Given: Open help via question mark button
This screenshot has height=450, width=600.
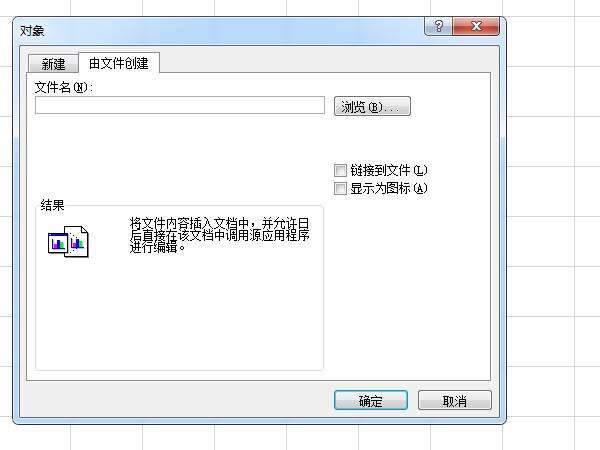Looking at the screenshot, I should 439,26.
